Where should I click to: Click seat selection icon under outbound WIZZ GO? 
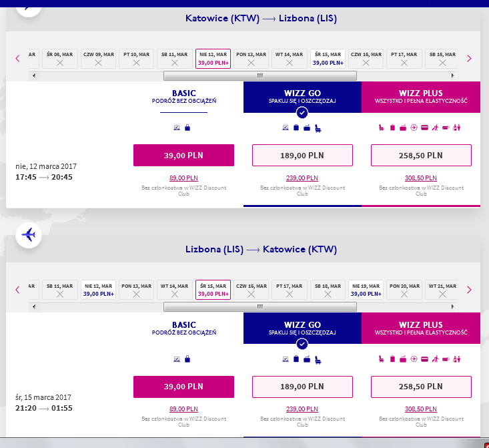click(x=318, y=128)
